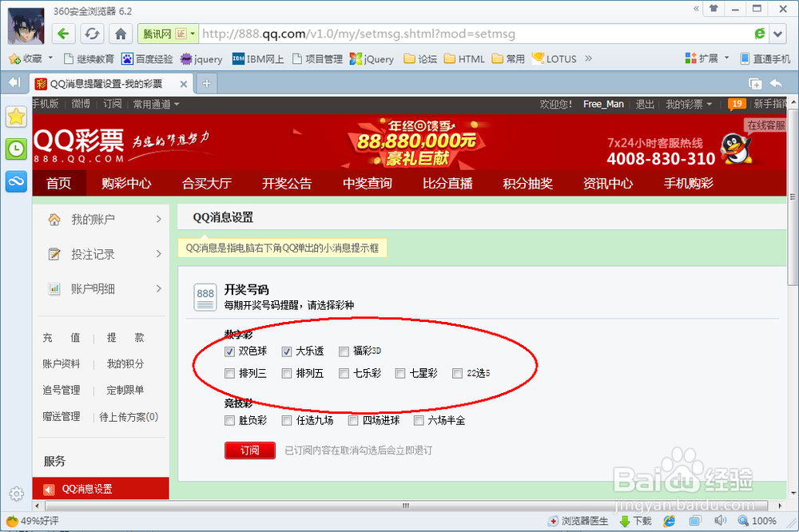Check the 排列三 checkbox
The width and height of the screenshot is (799, 532).
230,374
